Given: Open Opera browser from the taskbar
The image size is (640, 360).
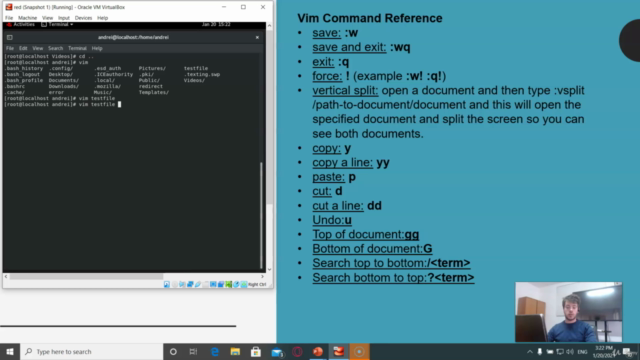Looking at the screenshot, I should (x=297, y=351).
